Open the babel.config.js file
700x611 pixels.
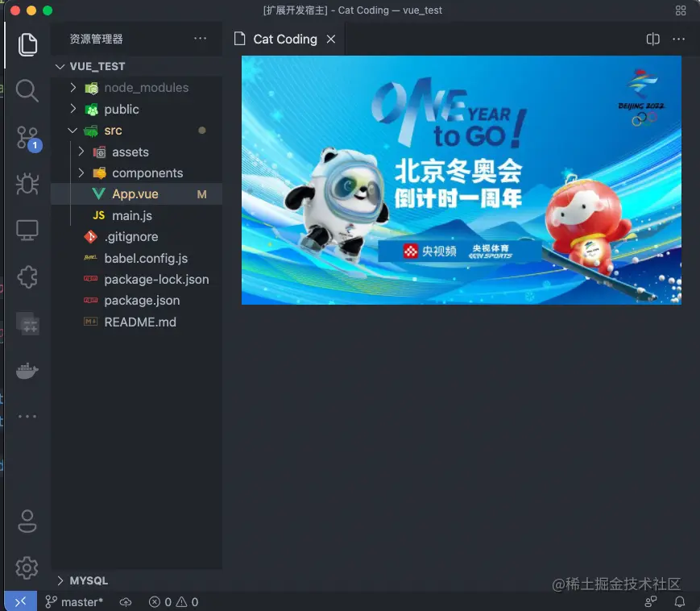137,258
